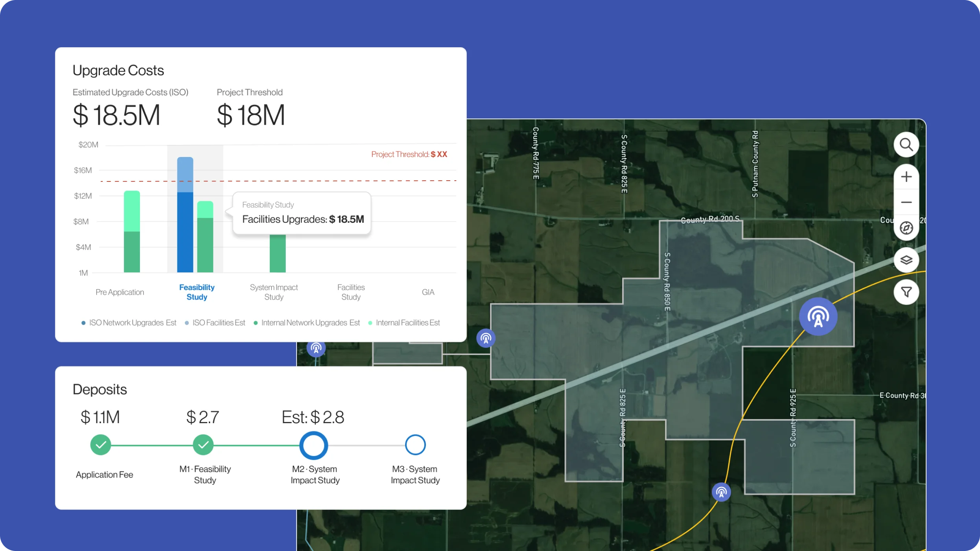Click the S Putnam County Rd map label
This screenshot has width=980, height=551.
[x=755, y=164]
